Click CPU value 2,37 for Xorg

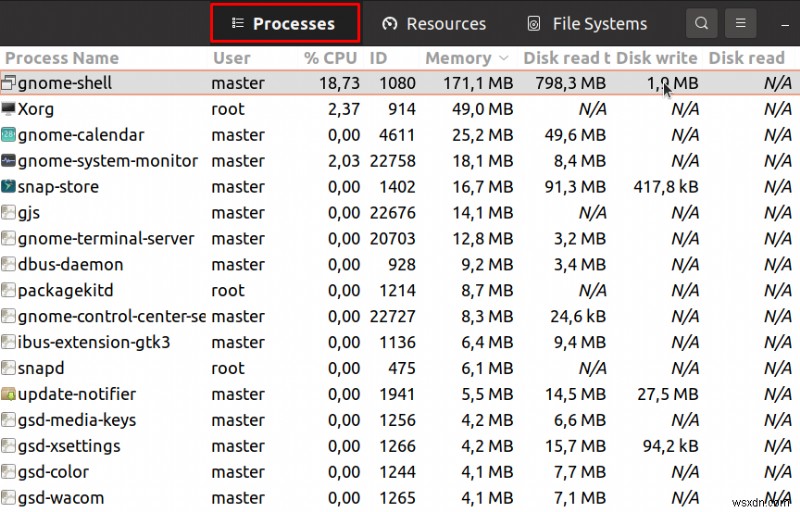(x=344, y=109)
